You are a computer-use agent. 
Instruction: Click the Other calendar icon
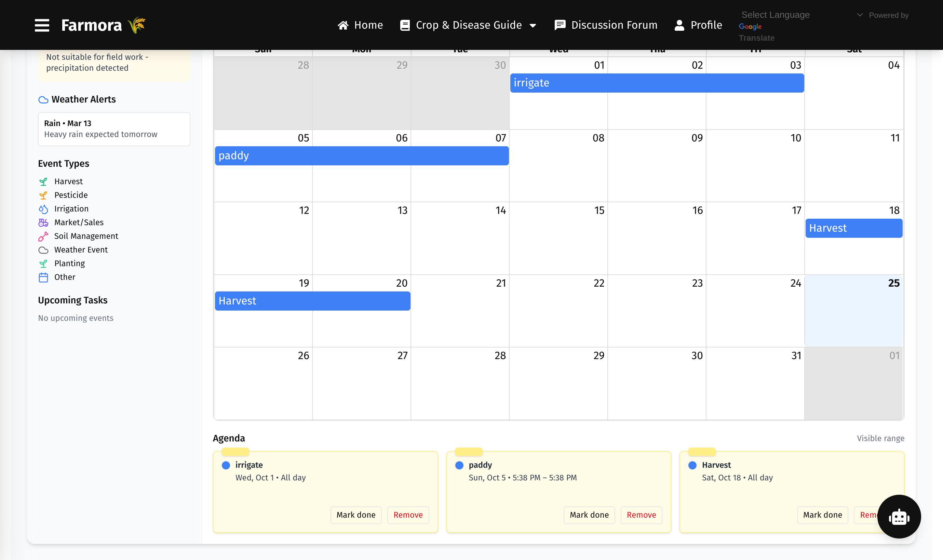(43, 277)
